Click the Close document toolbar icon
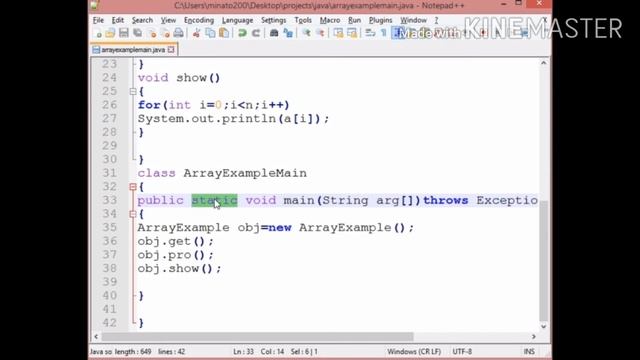This screenshot has height=360, width=640. point(152,33)
